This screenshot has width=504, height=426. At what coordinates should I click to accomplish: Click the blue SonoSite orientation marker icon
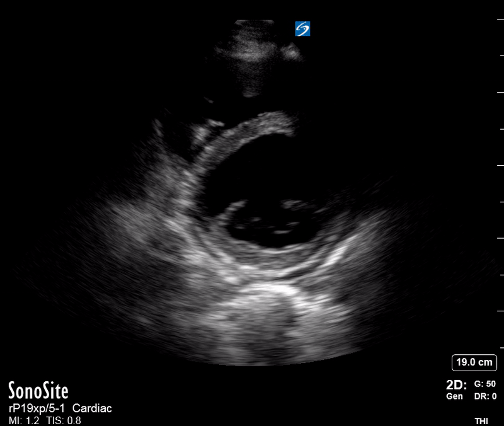(x=302, y=28)
